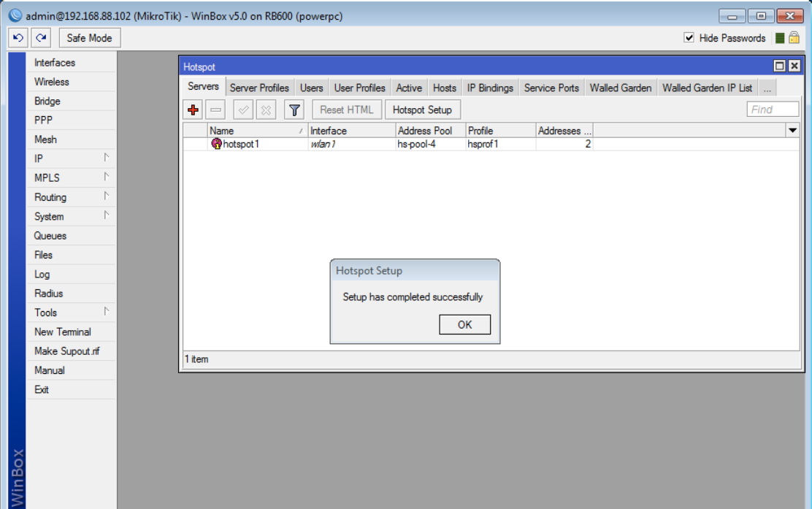812x509 pixels.
Task: Click the green status indicator
Action: point(780,38)
